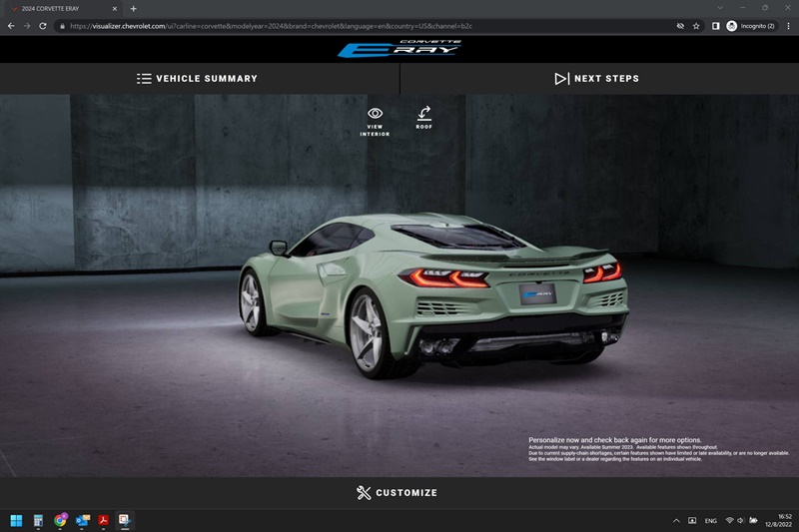Toggle the Roof open/close icon
Screen dimensions: 799x532
[424, 114]
